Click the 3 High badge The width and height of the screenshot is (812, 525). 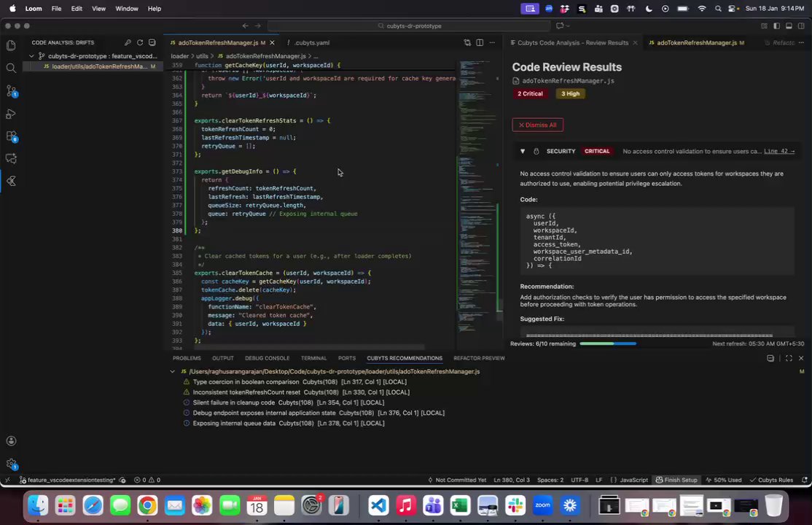pos(570,94)
